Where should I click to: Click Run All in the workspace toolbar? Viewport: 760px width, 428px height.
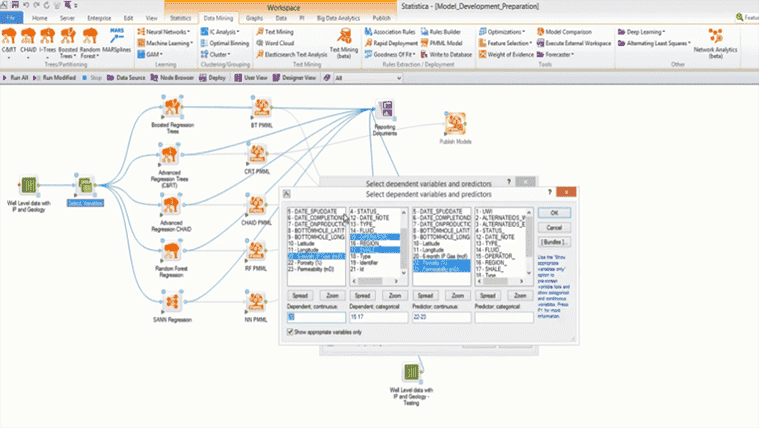(x=16, y=78)
